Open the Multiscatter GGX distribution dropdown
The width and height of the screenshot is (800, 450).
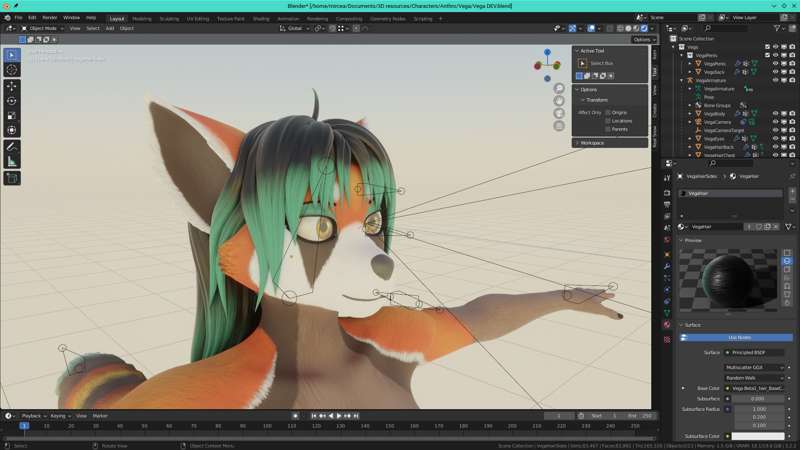click(754, 367)
